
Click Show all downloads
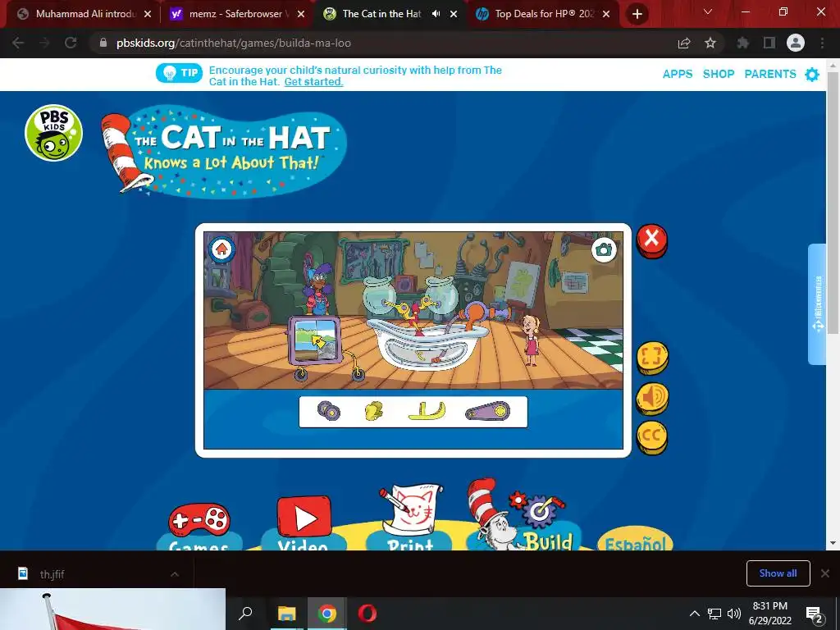click(x=778, y=573)
